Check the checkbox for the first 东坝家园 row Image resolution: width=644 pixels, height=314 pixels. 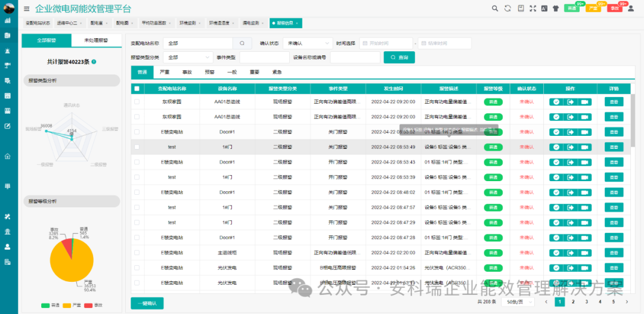(137, 102)
